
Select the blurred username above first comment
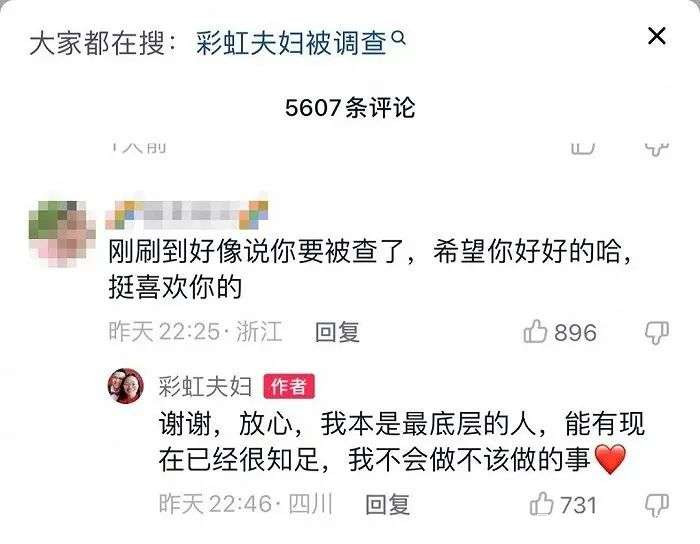click(187, 214)
